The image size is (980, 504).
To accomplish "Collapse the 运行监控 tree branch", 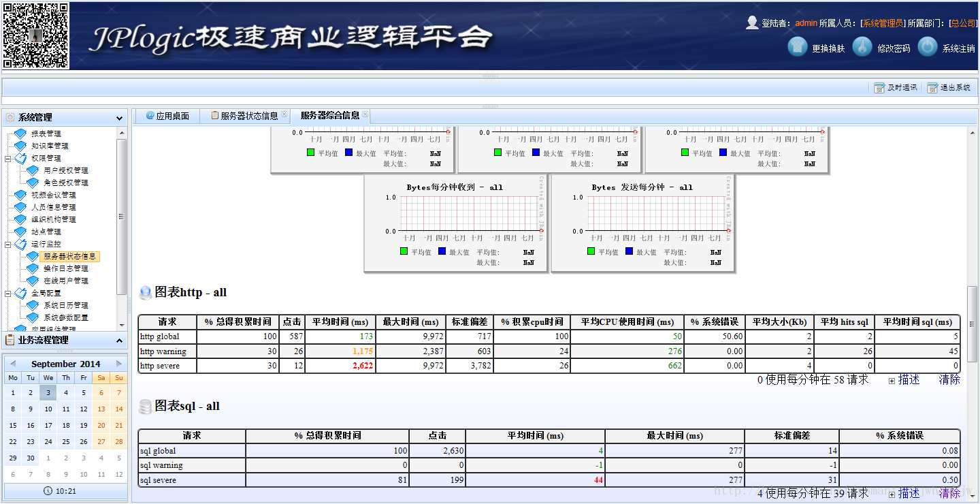I will point(8,245).
